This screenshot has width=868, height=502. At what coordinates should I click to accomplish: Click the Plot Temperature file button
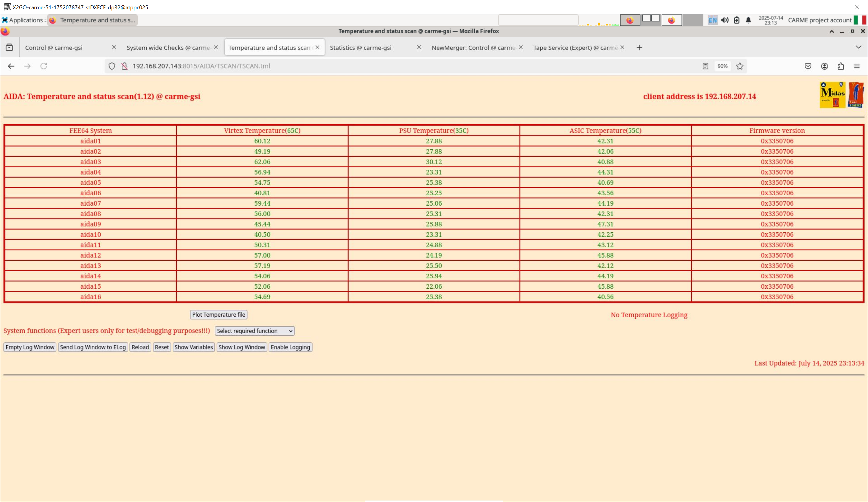(x=218, y=315)
